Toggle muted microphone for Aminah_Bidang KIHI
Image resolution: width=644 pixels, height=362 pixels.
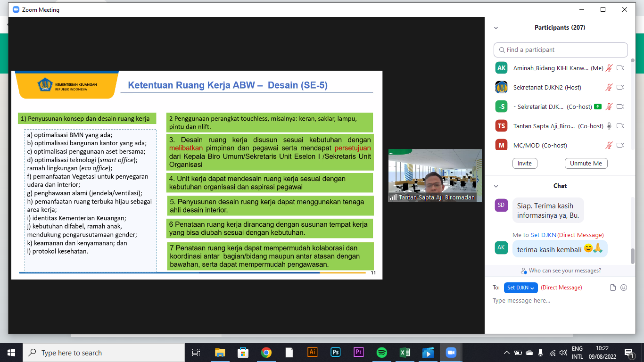click(x=609, y=68)
